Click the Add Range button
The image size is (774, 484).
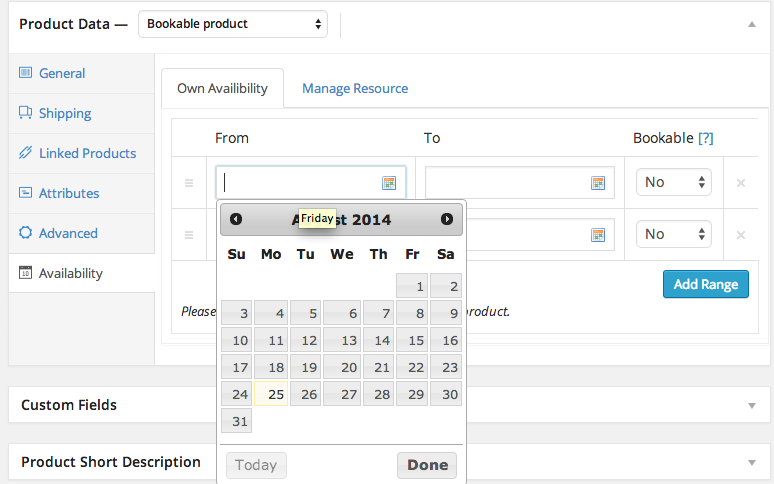tap(705, 284)
